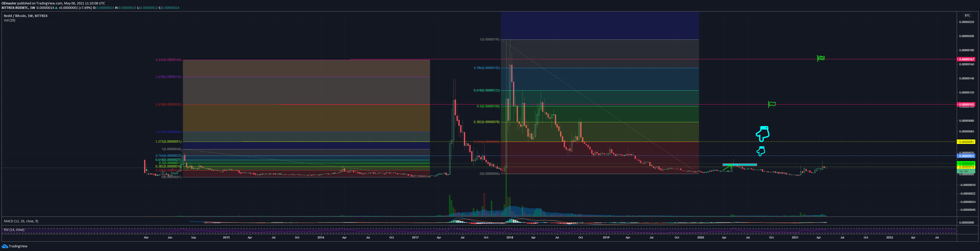Click the 2015 label on time axis
The width and height of the screenshot is (980, 251).
(226, 237)
